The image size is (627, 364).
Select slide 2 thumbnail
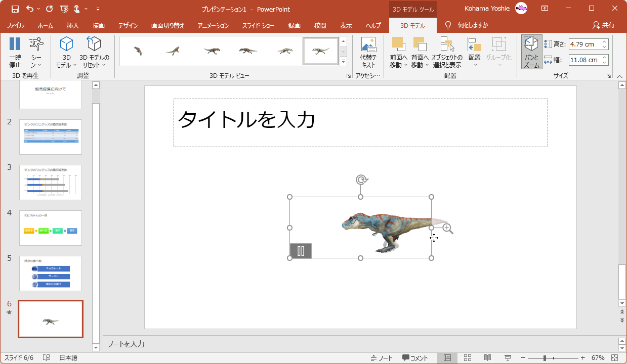pos(51,136)
